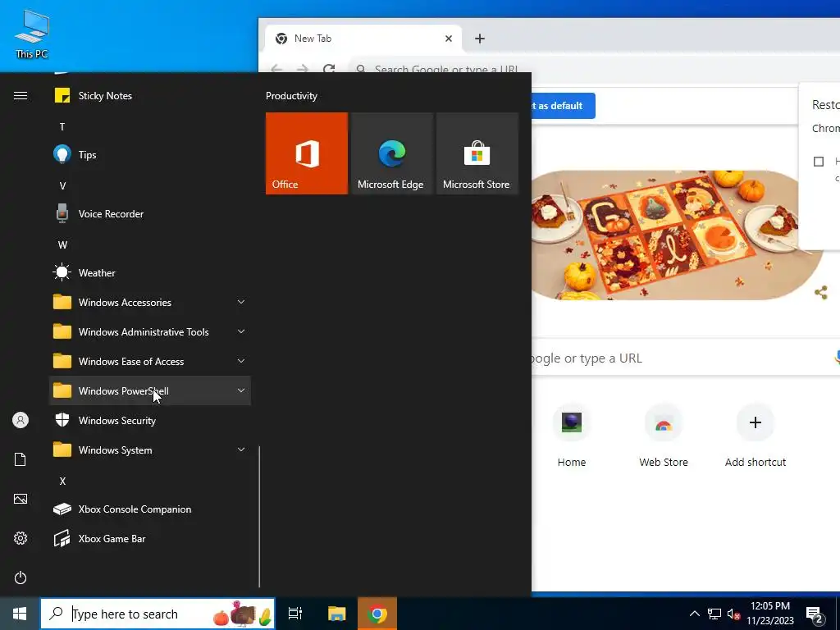
Task: Open the notification center icon
Action: [x=815, y=615]
